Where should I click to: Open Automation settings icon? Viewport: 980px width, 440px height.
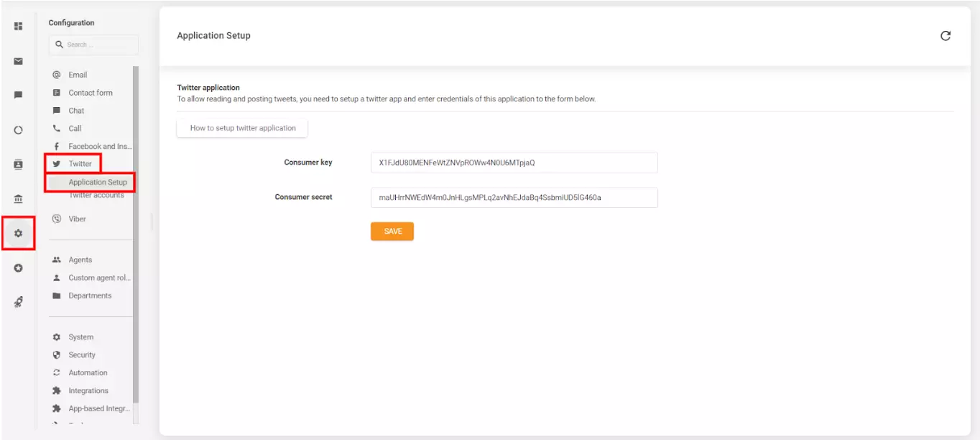click(x=57, y=372)
